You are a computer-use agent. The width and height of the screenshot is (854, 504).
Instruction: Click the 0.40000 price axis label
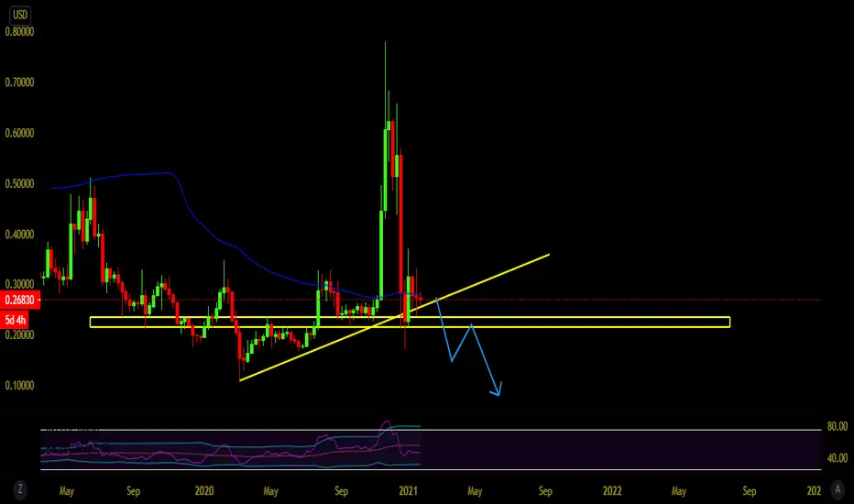[19, 235]
